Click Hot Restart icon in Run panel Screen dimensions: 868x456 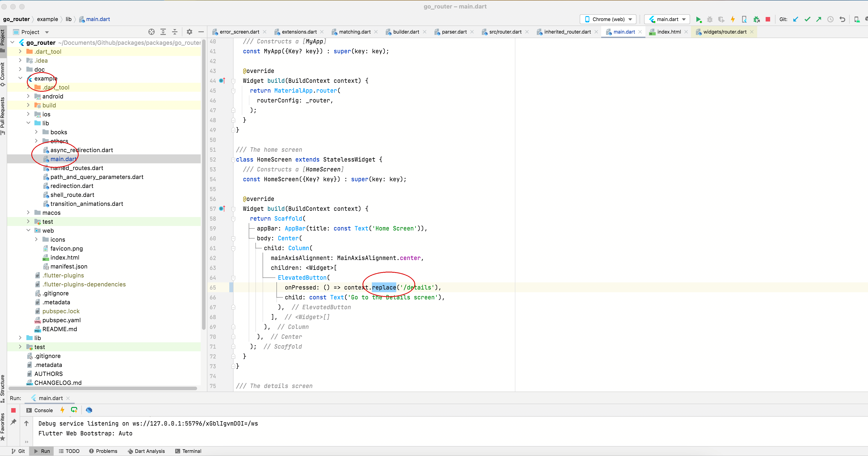click(x=74, y=410)
